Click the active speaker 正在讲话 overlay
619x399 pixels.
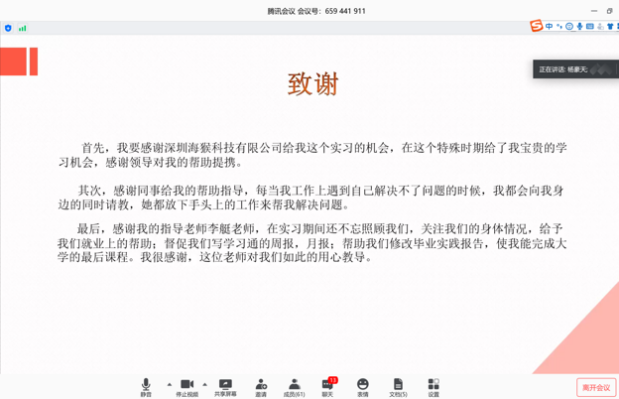tap(576, 69)
